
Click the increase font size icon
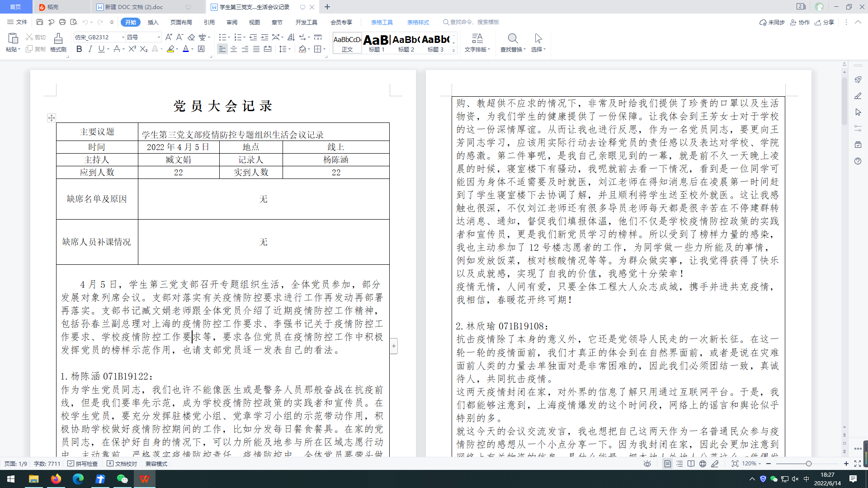tap(169, 37)
